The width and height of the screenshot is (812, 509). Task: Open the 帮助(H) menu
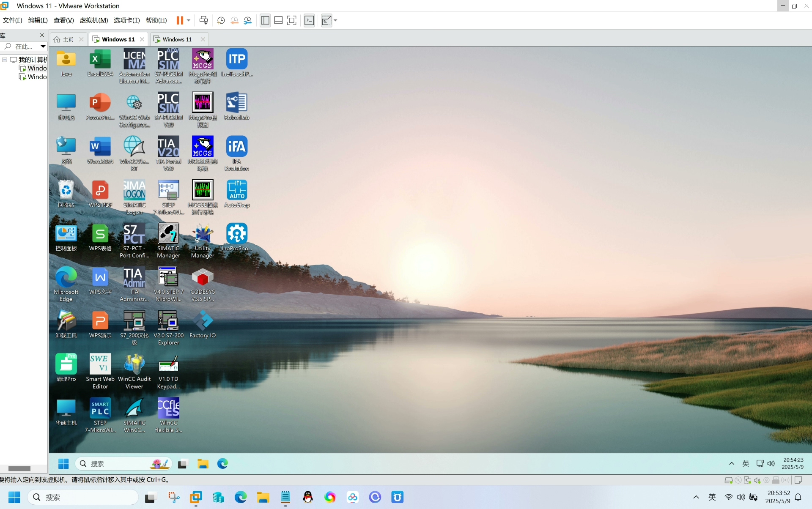pyautogui.click(x=156, y=20)
